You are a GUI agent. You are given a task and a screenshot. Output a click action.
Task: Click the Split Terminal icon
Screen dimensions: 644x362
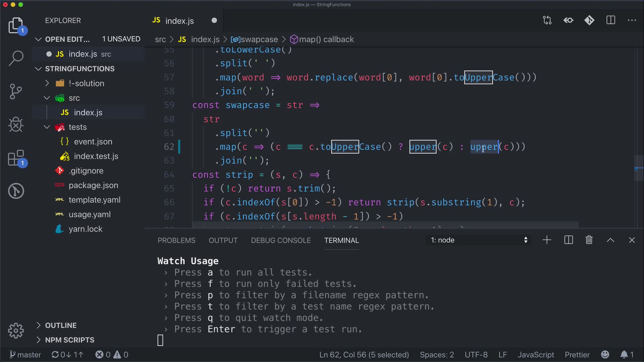(569, 240)
